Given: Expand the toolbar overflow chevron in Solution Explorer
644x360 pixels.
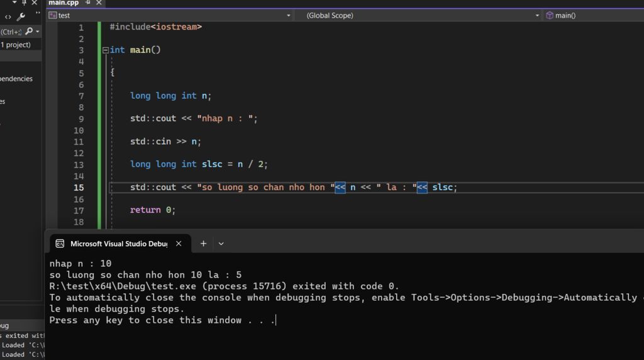Looking at the screenshot, I should coord(38,14).
